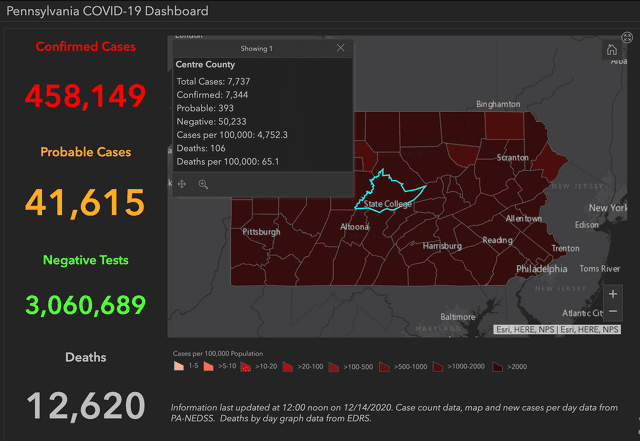Click the popup pan/move icon
The height and width of the screenshot is (441, 640).
click(x=182, y=184)
